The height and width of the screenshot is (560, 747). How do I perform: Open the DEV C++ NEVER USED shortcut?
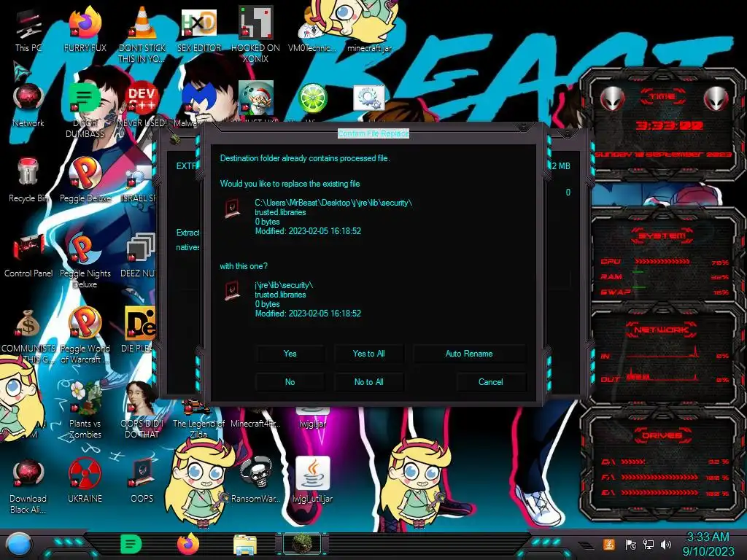142,105
